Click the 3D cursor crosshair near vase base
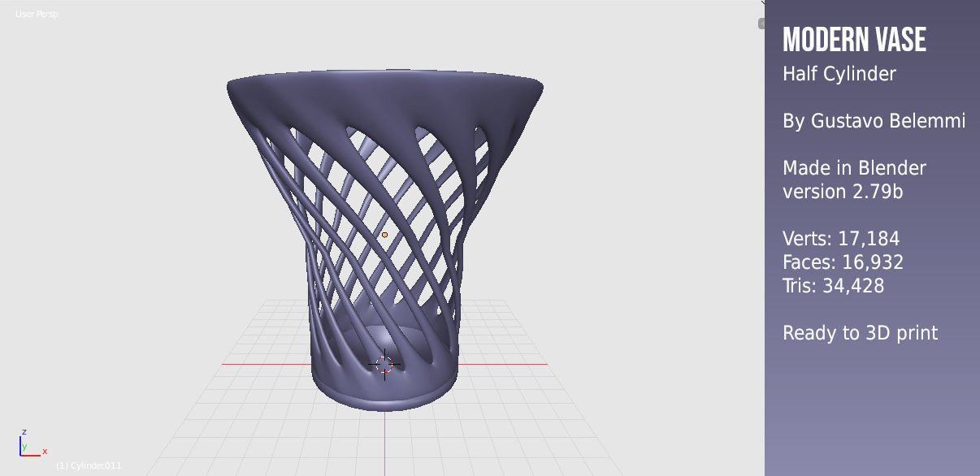Screen dimensions: 980x476 point(384,364)
